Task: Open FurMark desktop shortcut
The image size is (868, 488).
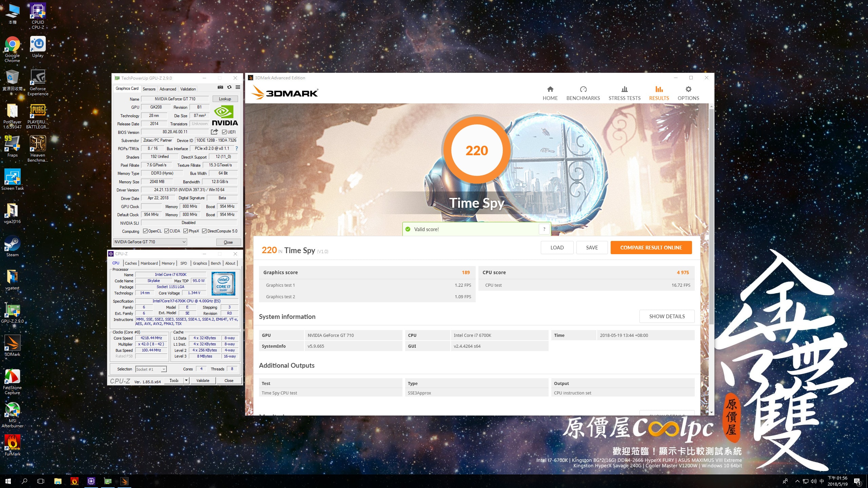Action: [x=12, y=445]
